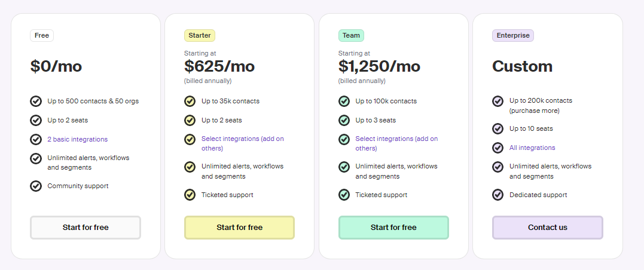Click the checkmark icon beside 'Up to 500 contacts & 50 orgs'

click(x=36, y=101)
